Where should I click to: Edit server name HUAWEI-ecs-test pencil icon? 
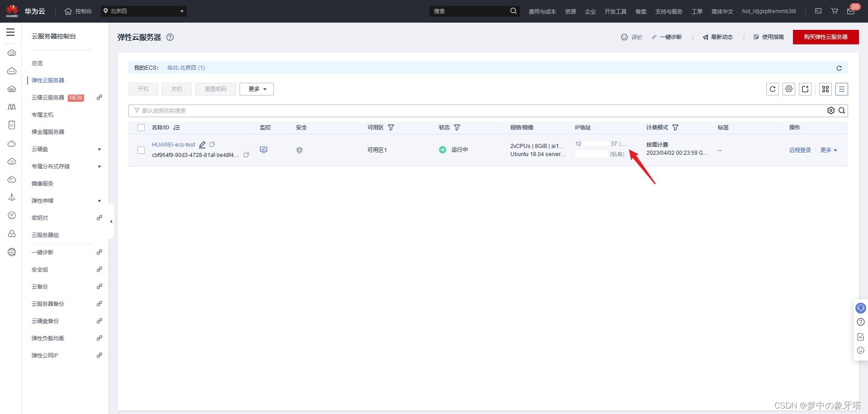203,145
